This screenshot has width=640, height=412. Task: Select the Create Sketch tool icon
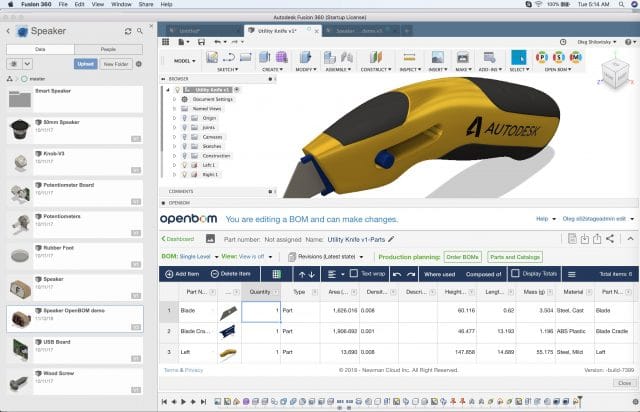(x=212, y=58)
